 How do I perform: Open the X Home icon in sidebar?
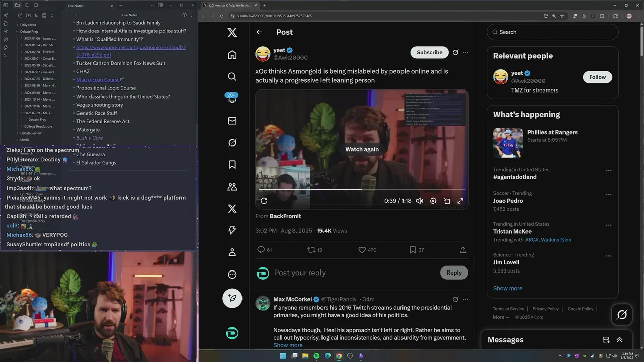(x=232, y=55)
